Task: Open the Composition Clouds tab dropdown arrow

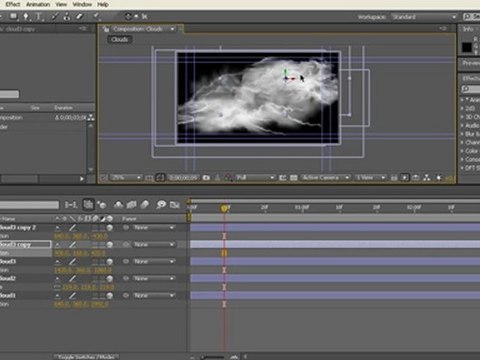Action: (x=172, y=29)
